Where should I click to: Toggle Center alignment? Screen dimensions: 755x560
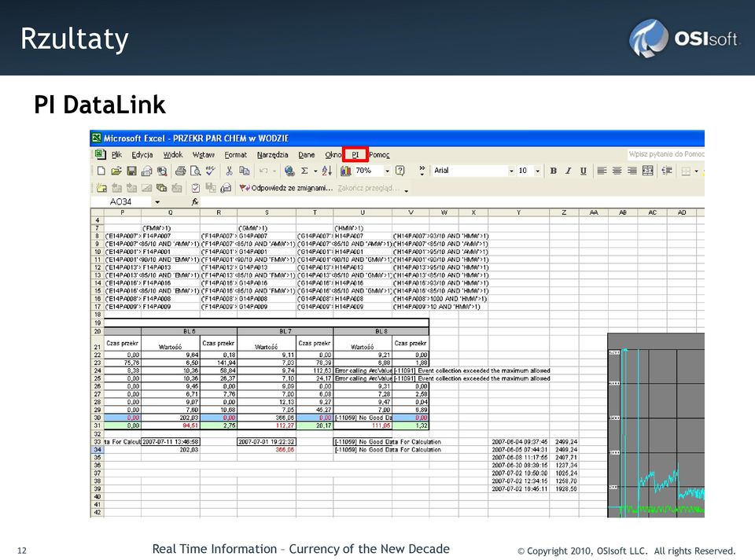click(617, 171)
